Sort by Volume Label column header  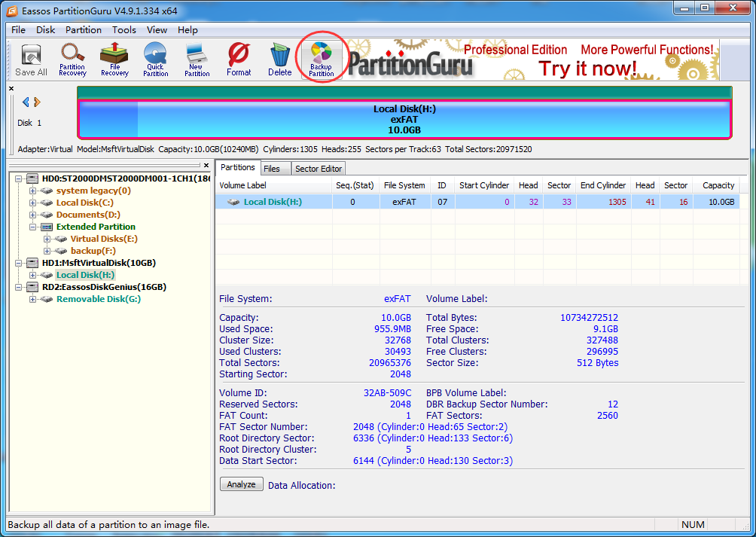point(274,185)
